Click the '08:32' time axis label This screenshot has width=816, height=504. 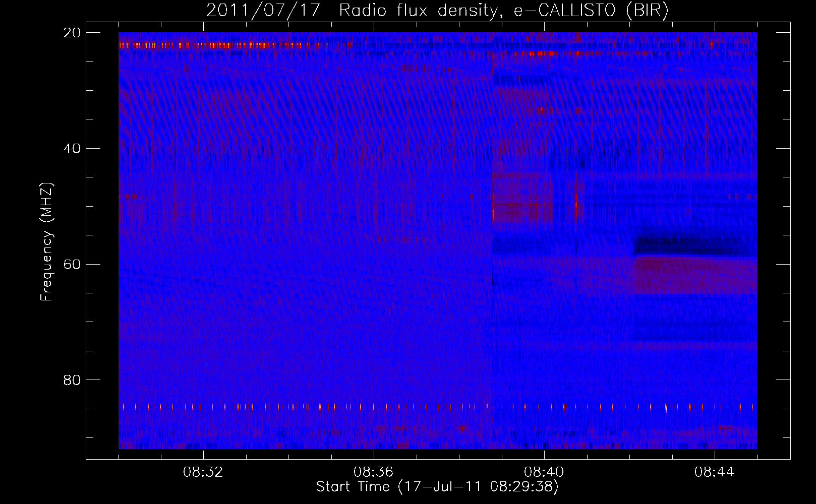(x=203, y=472)
